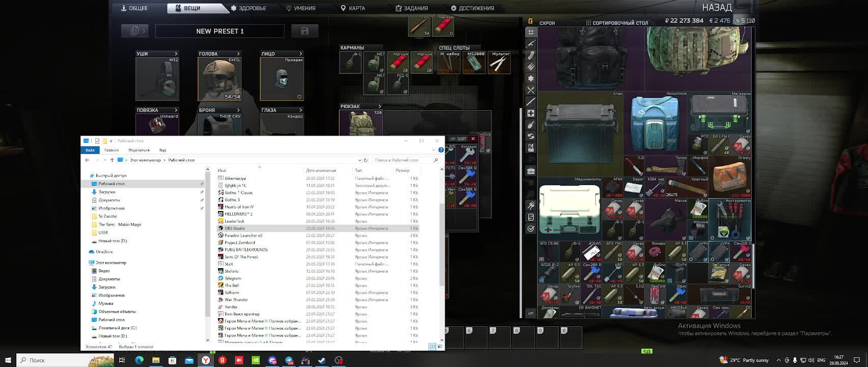The image size is (868, 367).
Task: Toggle the Сортировочный стол sorting table
Action: 616,23
